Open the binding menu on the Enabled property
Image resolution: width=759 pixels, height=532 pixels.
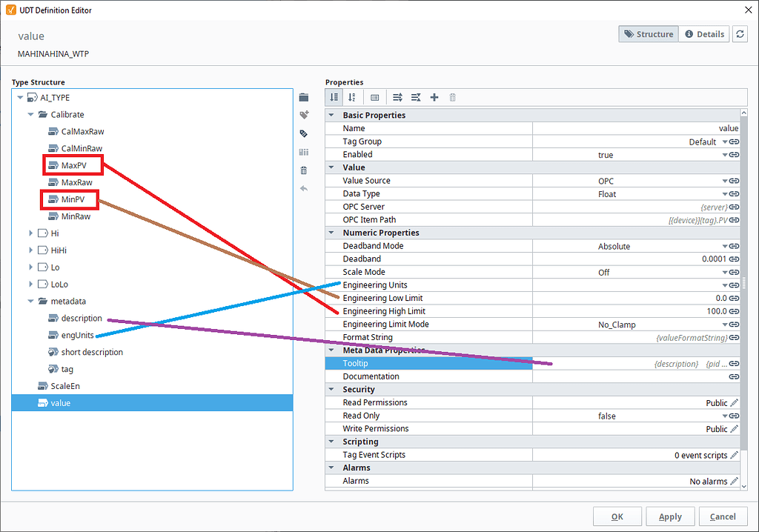(x=734, y=155)
